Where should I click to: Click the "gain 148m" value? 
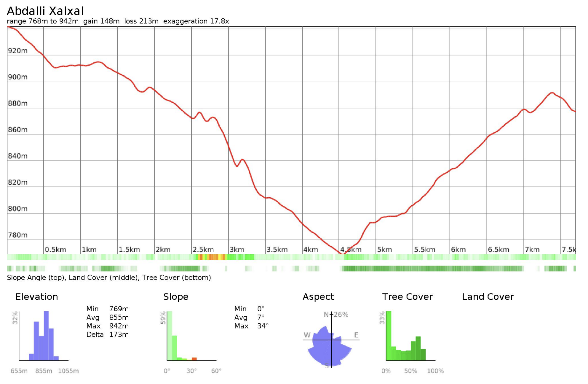point(101,21)
